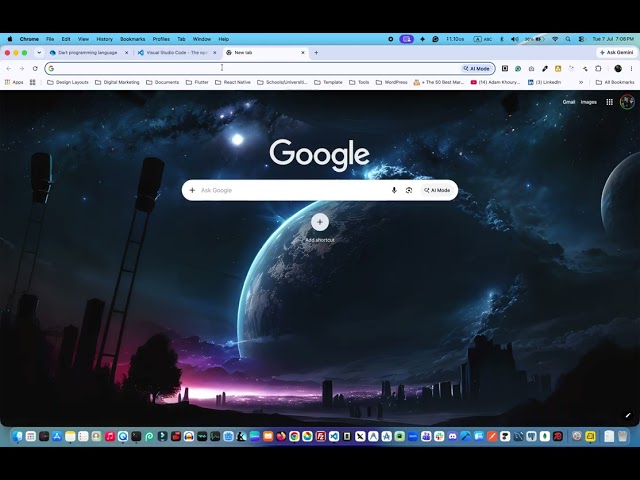The width and height of the screenshot is (640, 480).
Task: Click AI Mode in the address bar
Action: pyautogui.click(x=476, y=69)
